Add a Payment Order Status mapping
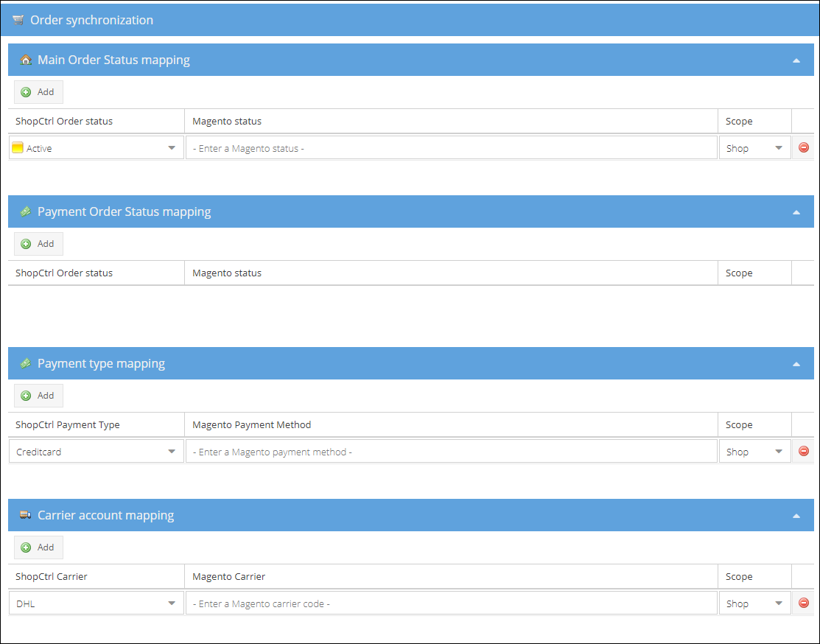Screen dimensions: 820x644 pos(38,244)
